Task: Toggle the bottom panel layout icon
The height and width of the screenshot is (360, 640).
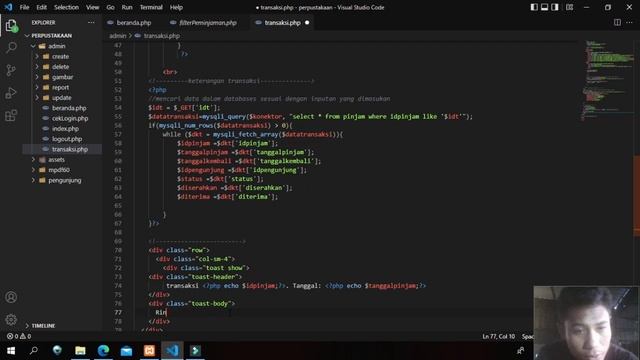Action: (x=544, y=7)
